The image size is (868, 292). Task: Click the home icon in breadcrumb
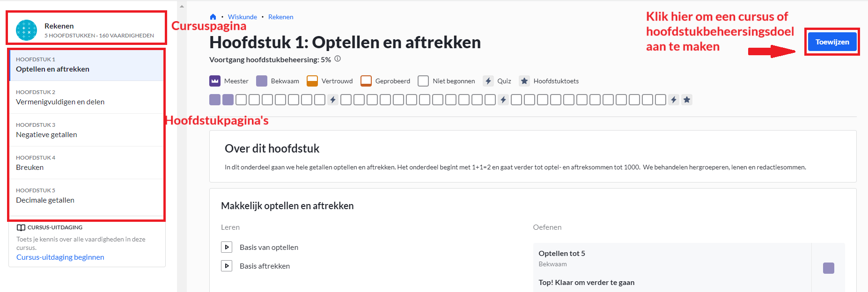(213, 17)
